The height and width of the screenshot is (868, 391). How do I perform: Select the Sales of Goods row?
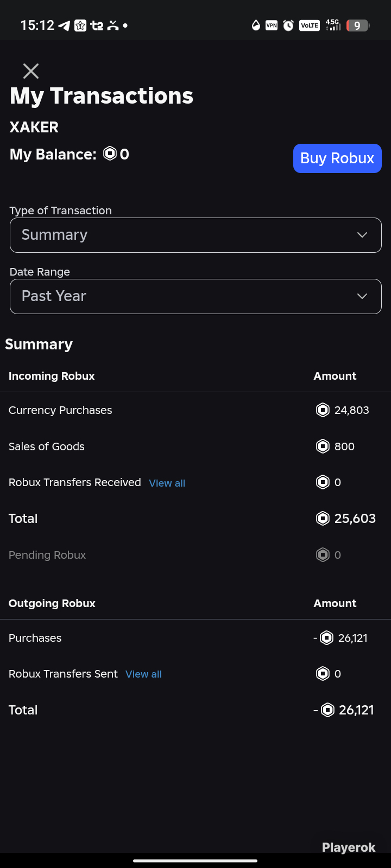coord(195,446)
